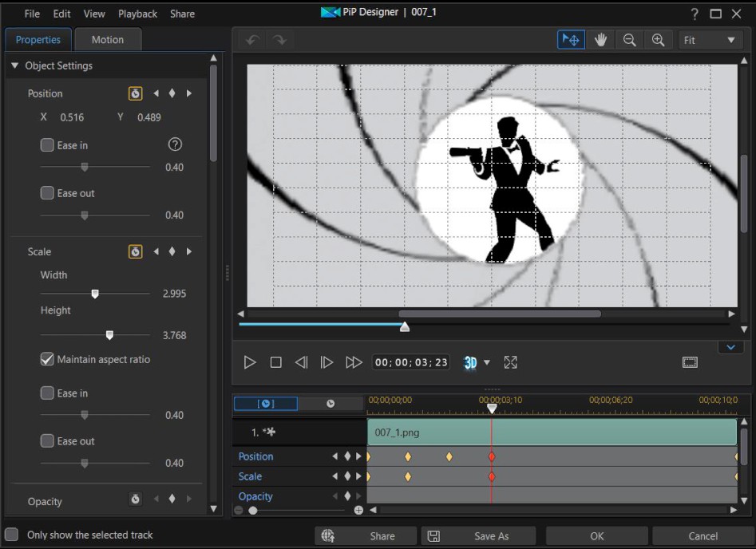Image resolution: width=756 pixels, height=549 pixels.
Task: Click the Save As button
Action: pyautogui.click(x=478, y=536)
